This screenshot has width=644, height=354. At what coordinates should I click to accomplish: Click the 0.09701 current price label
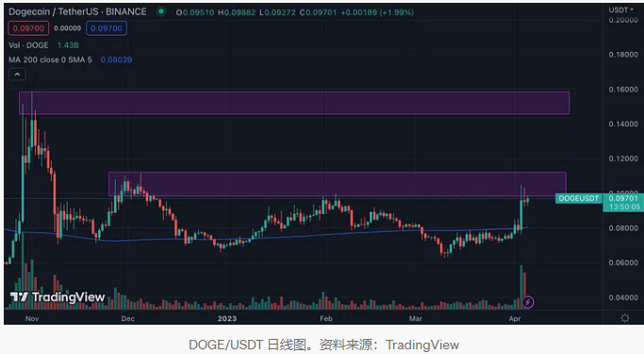623,198
